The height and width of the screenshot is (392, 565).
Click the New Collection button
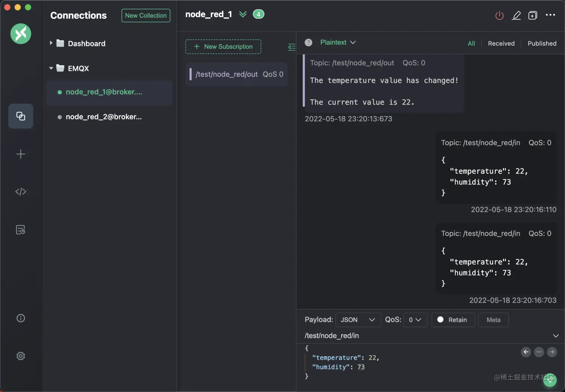tap(146, 16)
